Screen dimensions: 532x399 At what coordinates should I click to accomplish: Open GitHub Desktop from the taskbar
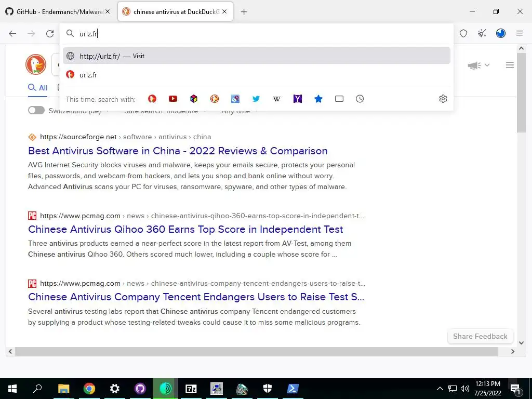140,389
